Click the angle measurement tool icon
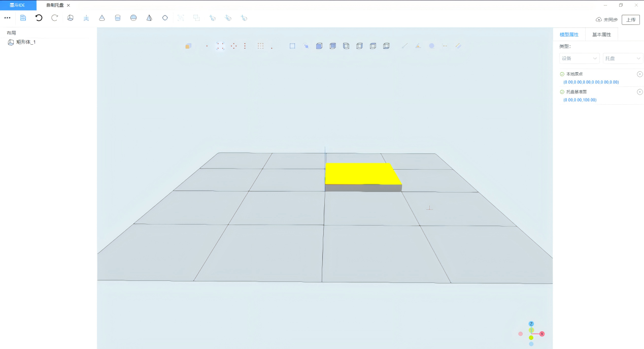644x349 pixels. pyautogui.click(x=418, y=46)
